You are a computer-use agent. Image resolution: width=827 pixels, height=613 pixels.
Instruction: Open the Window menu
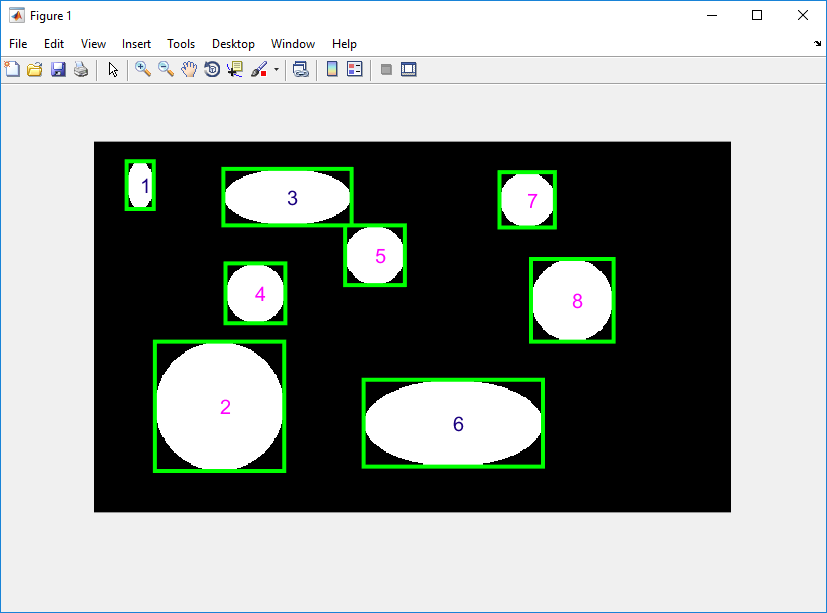tap(293, 44)
